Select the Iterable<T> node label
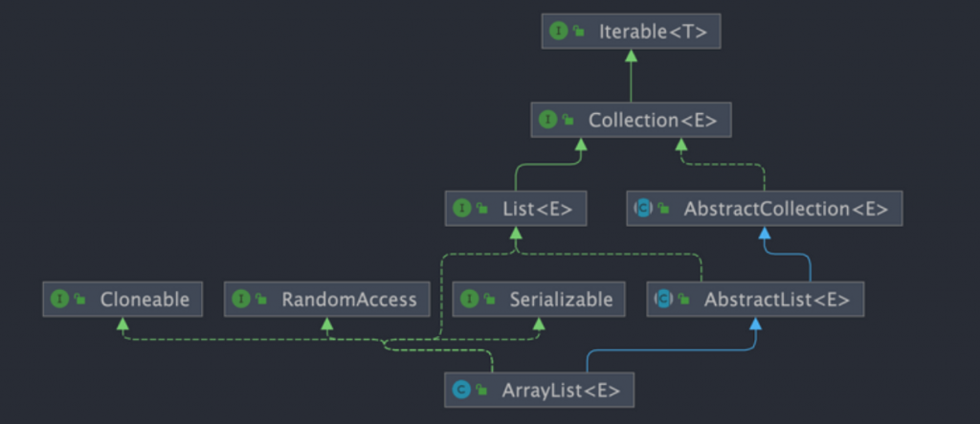980x424 pixels. [x=653, y=32]
